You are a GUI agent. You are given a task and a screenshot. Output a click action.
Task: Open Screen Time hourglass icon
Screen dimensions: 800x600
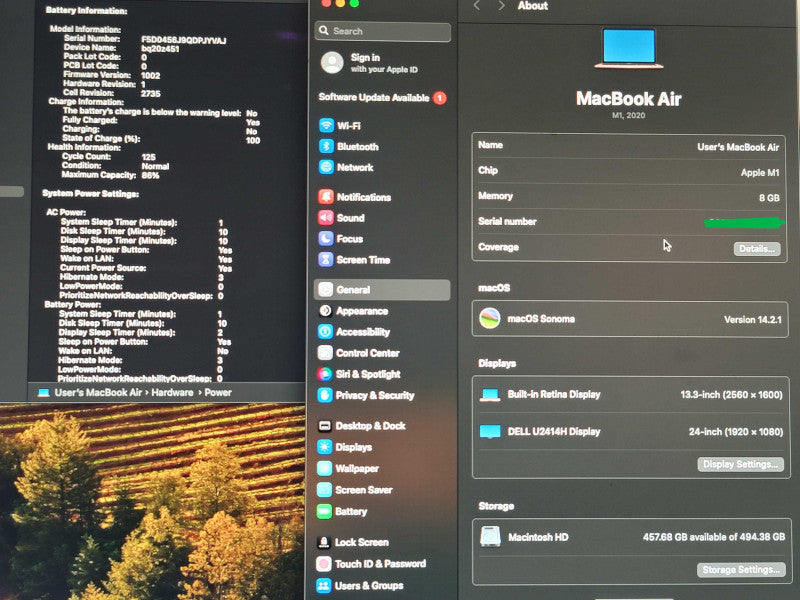(326, 260)
